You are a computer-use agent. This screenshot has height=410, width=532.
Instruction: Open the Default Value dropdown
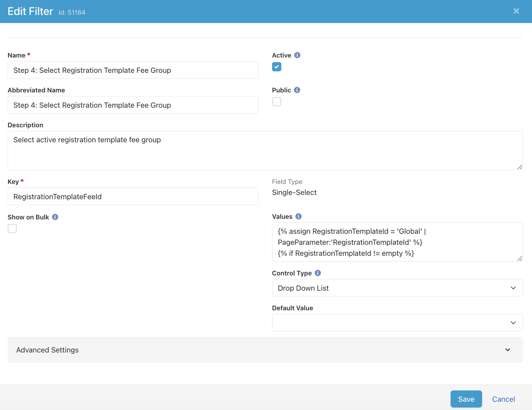click(x=397, y=323)
